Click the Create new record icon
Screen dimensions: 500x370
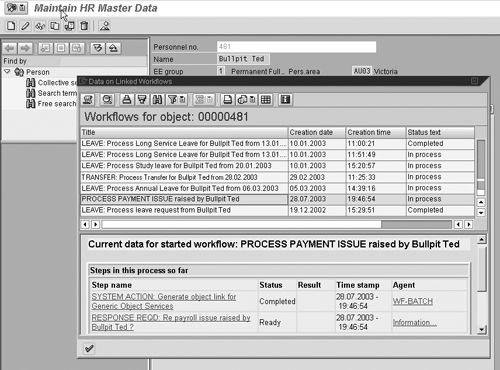pyautogui.click(x=11, y=26)
